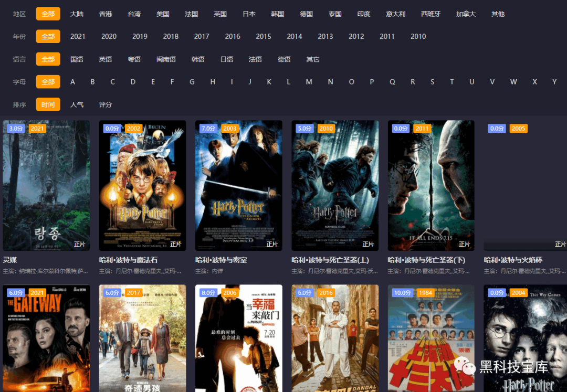The image size is (567, 392).
Task: Pick 印度 in region filters
Action: click(363, 14)
